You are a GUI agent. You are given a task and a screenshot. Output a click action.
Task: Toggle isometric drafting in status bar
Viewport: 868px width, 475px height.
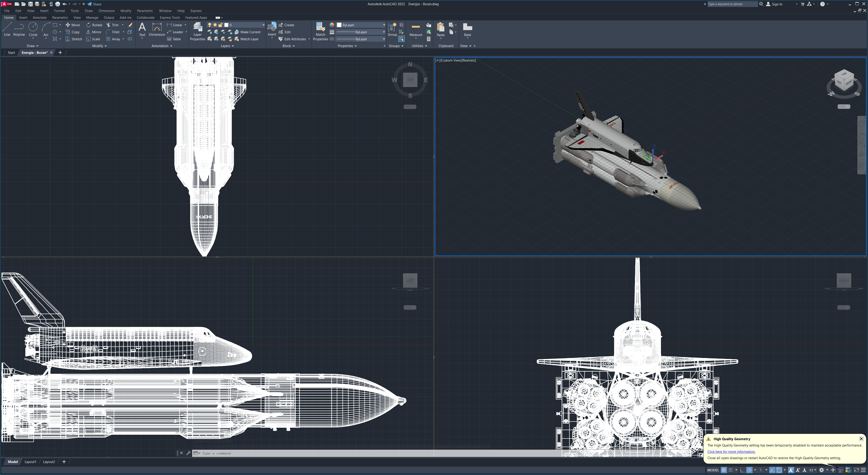761,470
